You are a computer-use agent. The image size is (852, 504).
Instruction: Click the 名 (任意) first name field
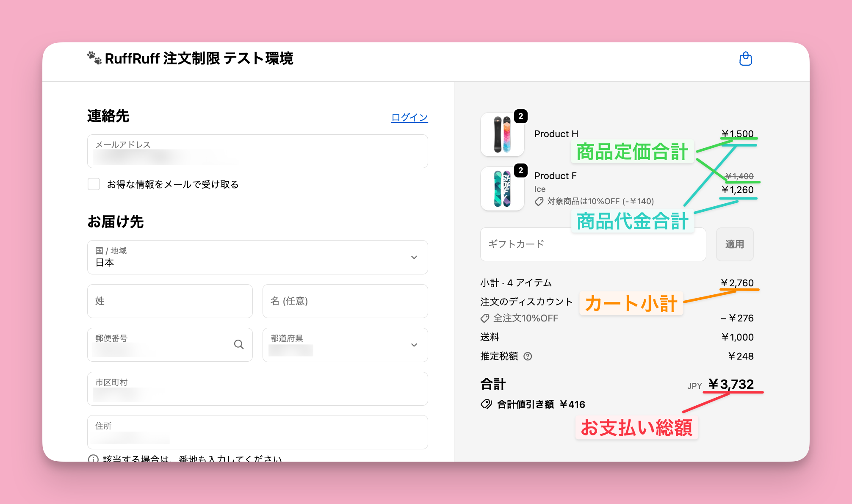point(345,301)
